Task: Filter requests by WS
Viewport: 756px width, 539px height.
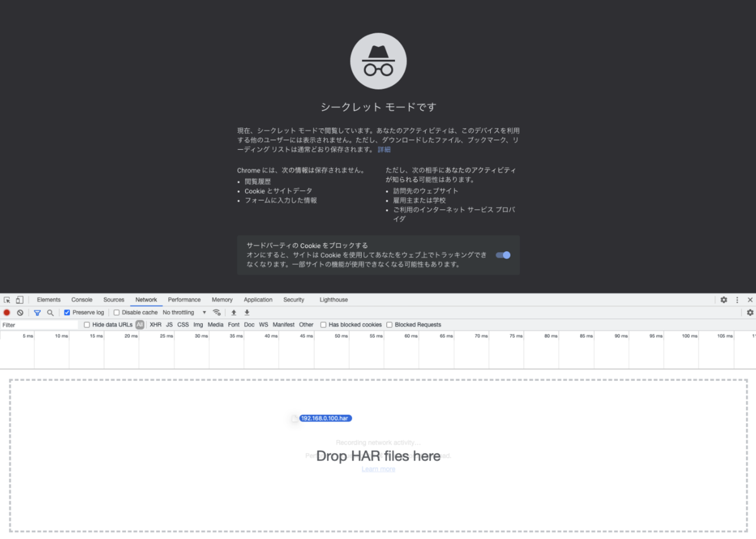Action: coord(263,325)
